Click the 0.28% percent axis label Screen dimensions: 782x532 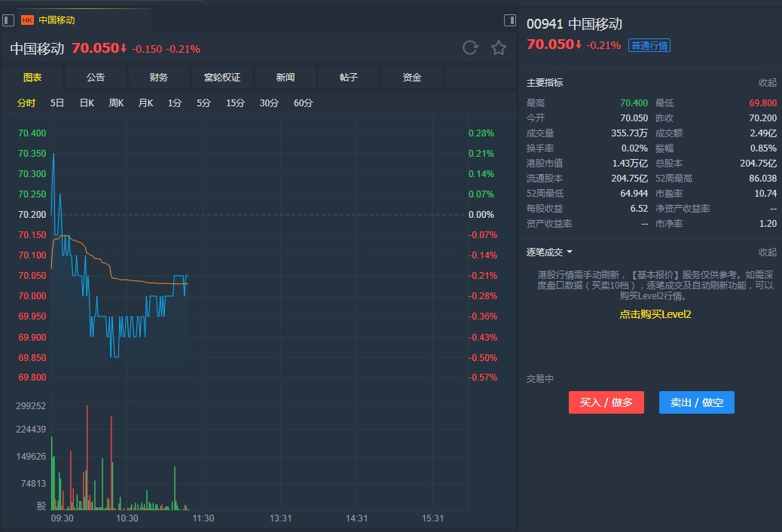[x=481, y=133]
